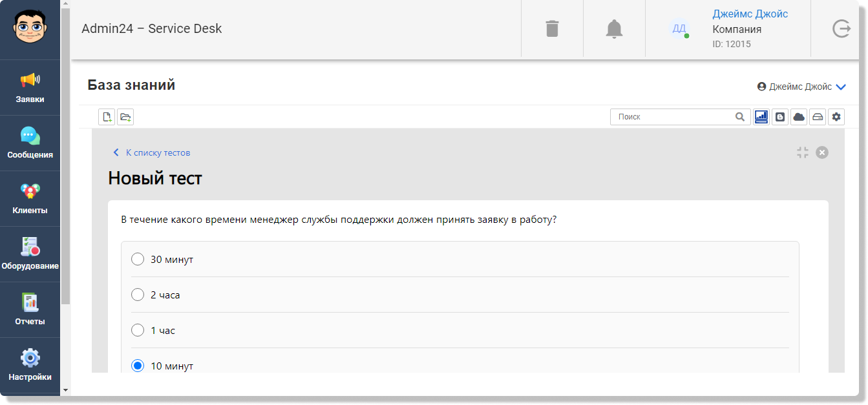Open the Клиенты section in sidebar
Viewport: 868px width, 405px height.
(30, 199)
